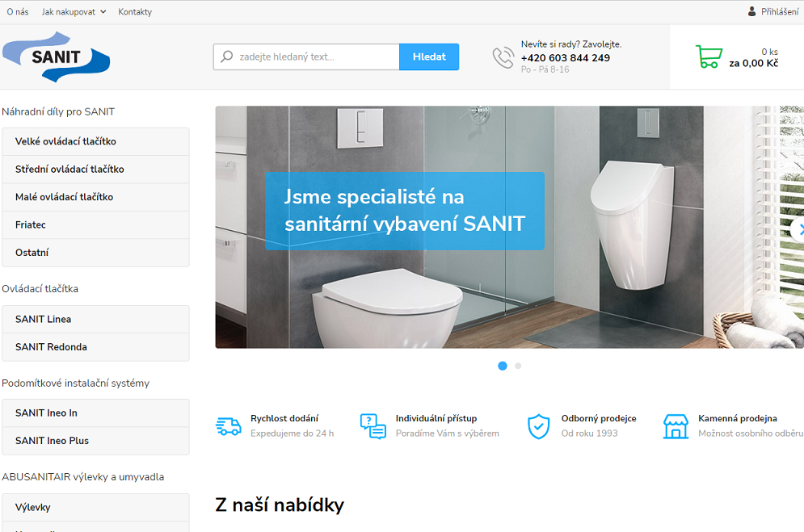Open the O nás menu item
This screenshot has width=804, height=532.
tap(18, 12)
